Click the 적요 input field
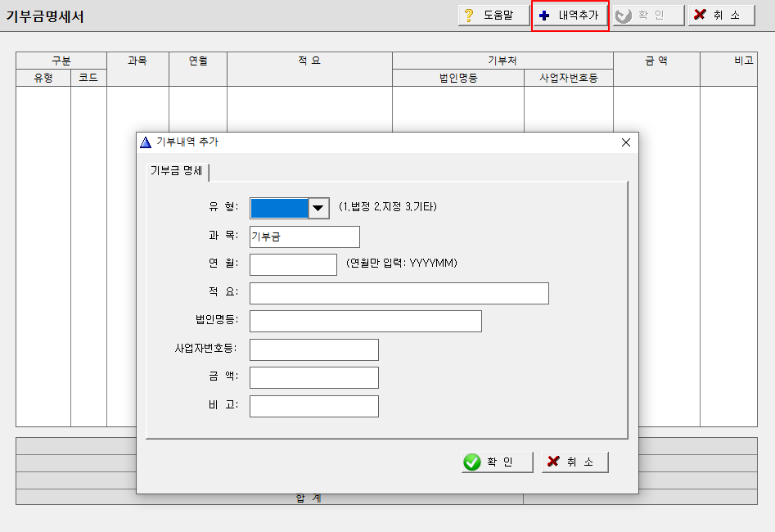 (x=399, y=293)
